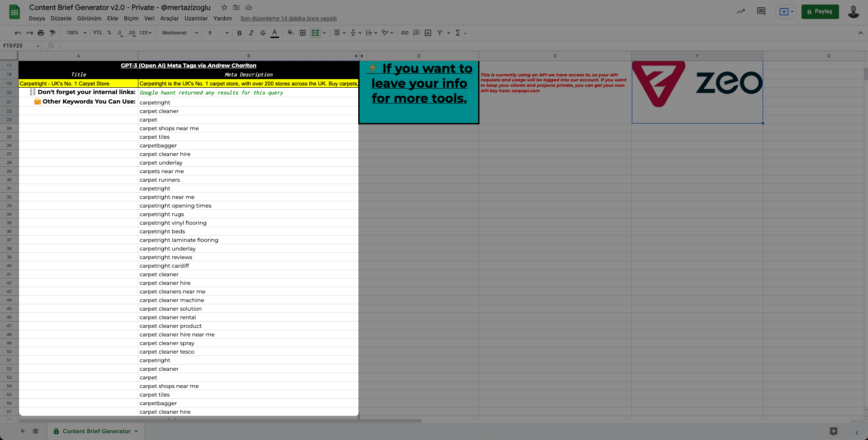
Task: Open the Yardım menu
Action: (223, 19)
